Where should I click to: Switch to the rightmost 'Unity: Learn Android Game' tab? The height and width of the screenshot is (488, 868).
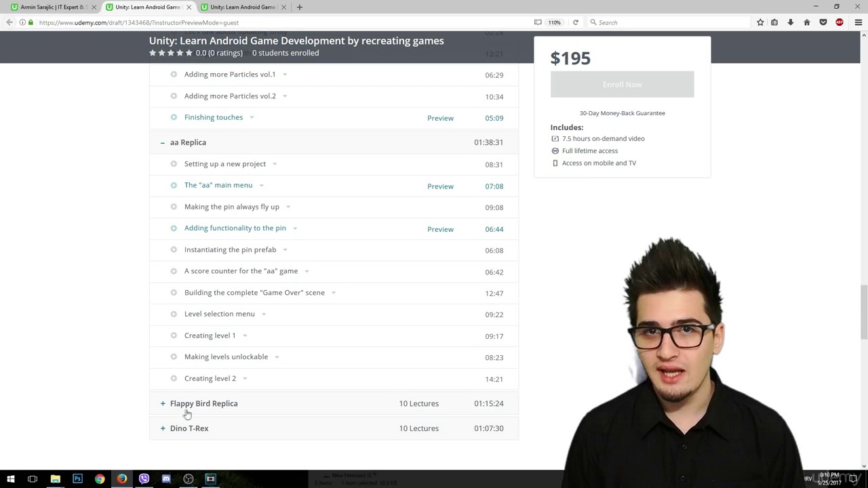click(x=242, y=7)
